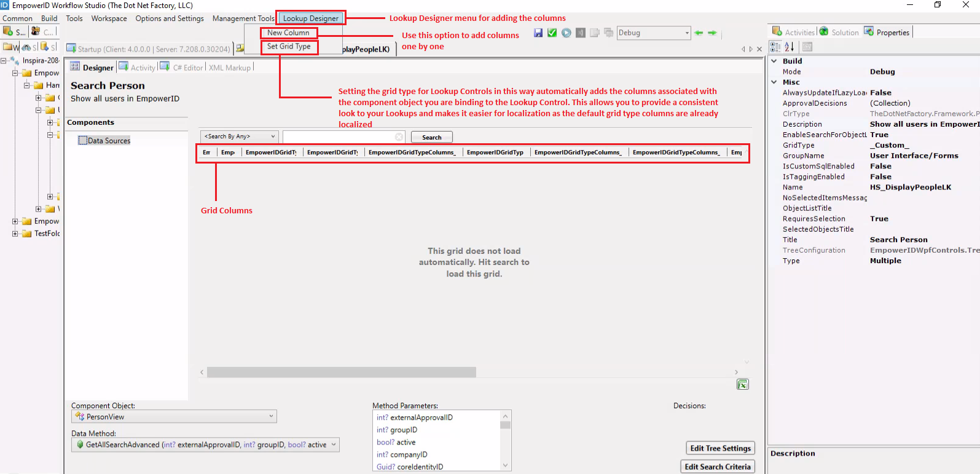Open the Search By Any dropdown

239,136
